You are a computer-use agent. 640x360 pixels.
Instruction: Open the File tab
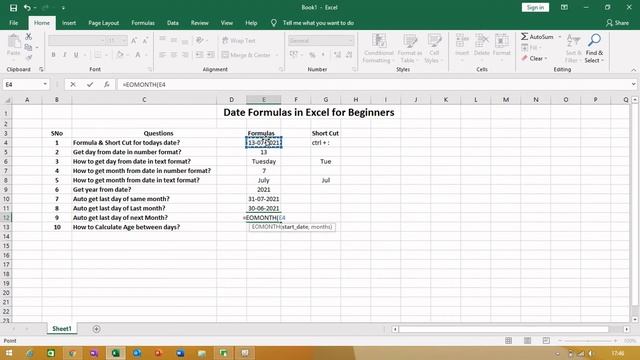13,23
